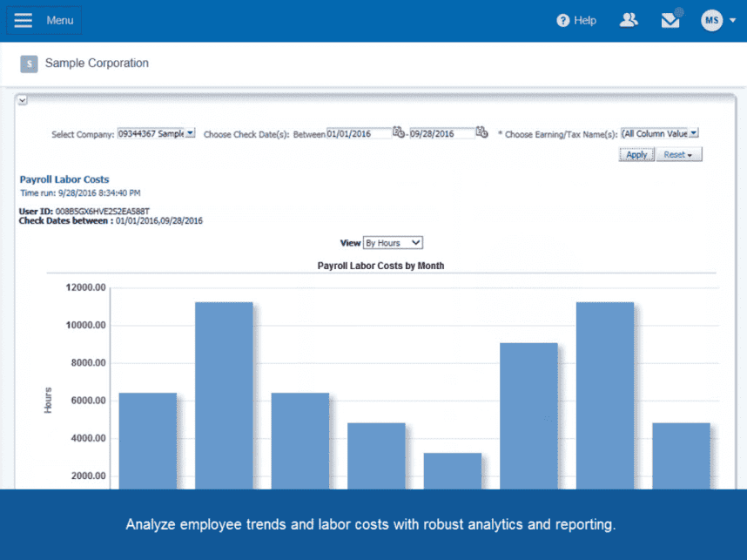This screenshot has height=560, width=747.
Task: Expand the user account arrow beside MS
Action: pos(732,21)
